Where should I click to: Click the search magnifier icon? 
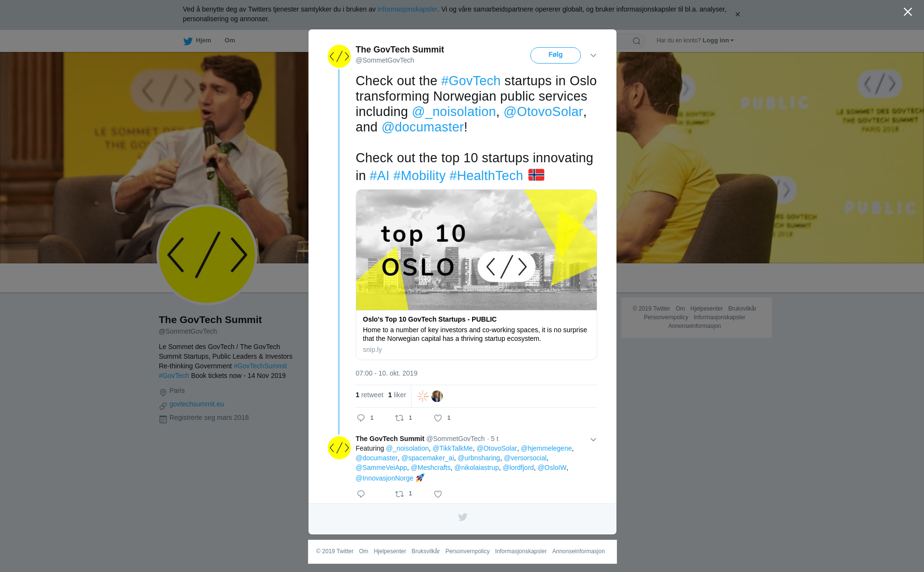tap(637, 41)
